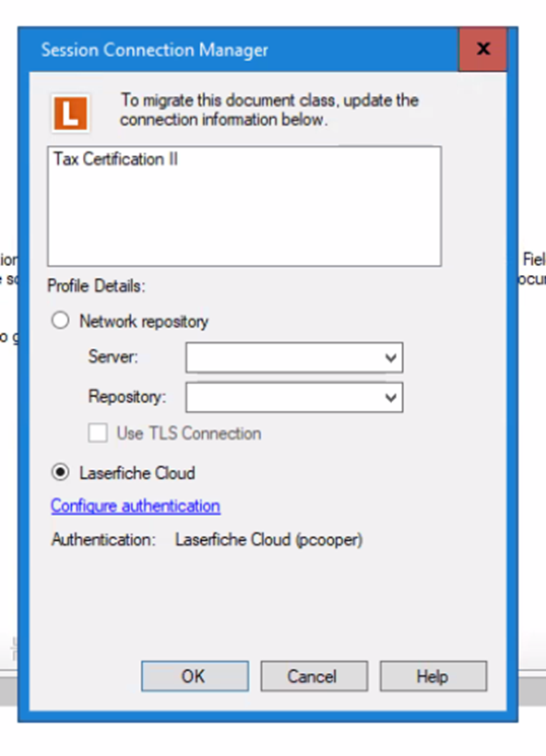Click the Network repository label text
The image size is (546, 756).
coord(144,321)
